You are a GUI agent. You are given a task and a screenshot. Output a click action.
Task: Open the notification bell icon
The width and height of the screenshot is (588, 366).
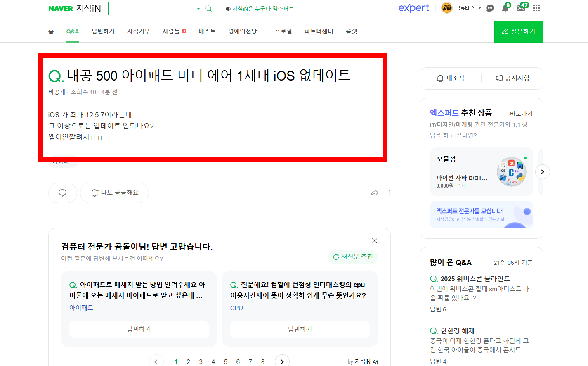click(x=505, y=8)
